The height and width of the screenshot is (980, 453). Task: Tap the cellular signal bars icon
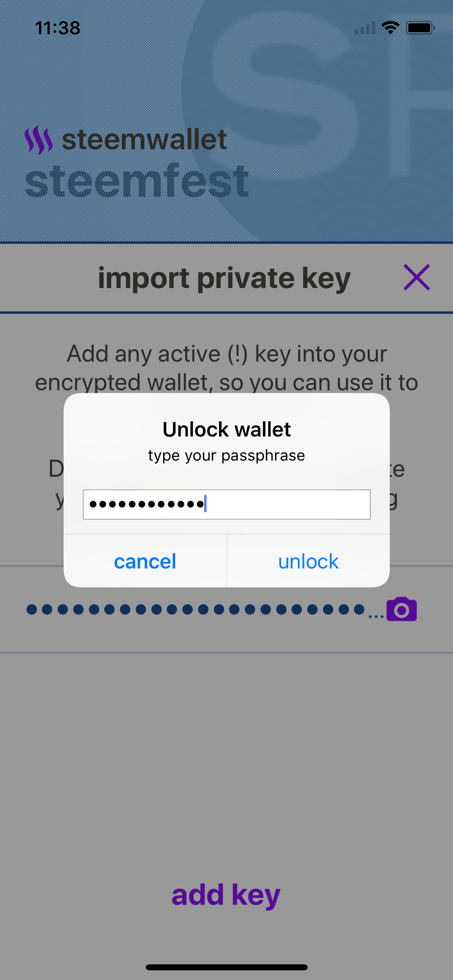tap(365, 28)
